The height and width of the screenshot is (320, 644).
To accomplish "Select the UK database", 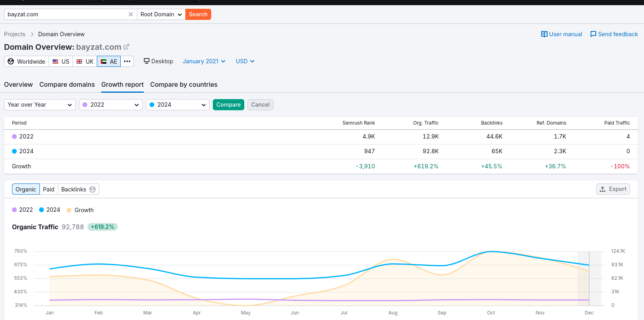I will 85,61.
